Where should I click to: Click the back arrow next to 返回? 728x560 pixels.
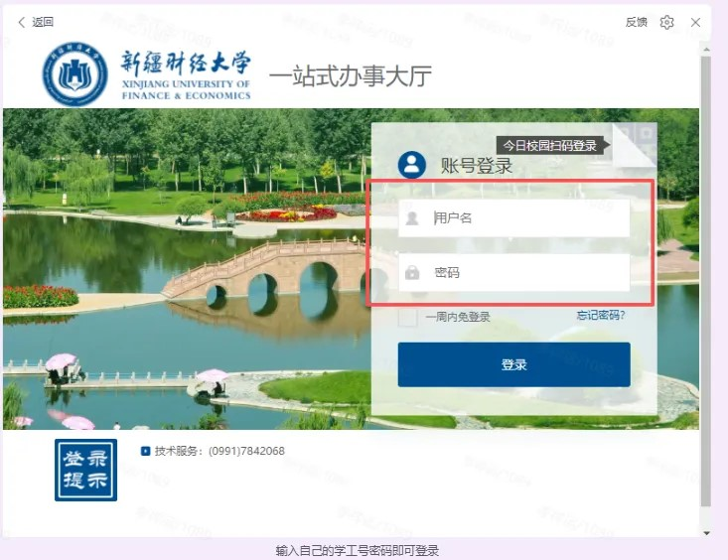coord(22,22)
